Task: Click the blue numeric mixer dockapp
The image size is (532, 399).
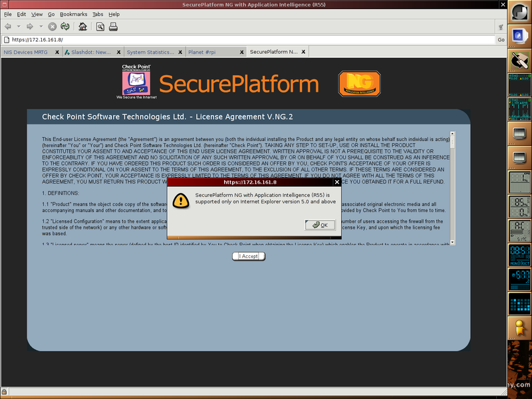Action: [519, 279]
